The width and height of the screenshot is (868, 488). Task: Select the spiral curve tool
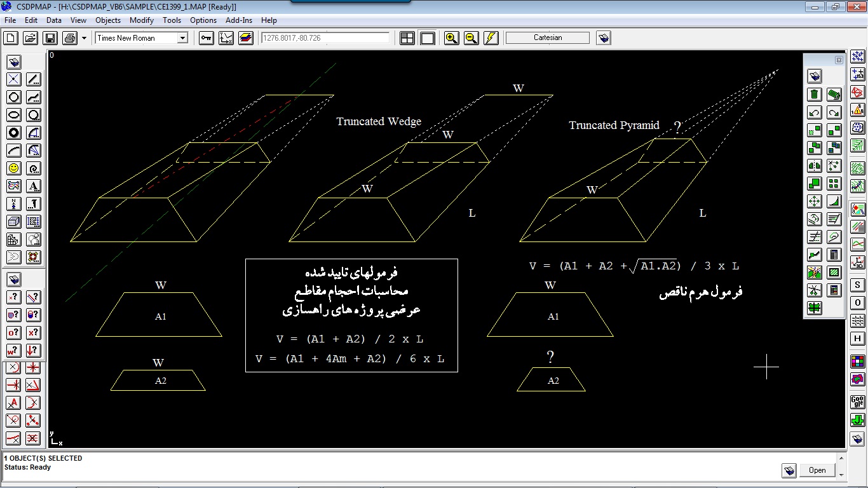[34, 168]
